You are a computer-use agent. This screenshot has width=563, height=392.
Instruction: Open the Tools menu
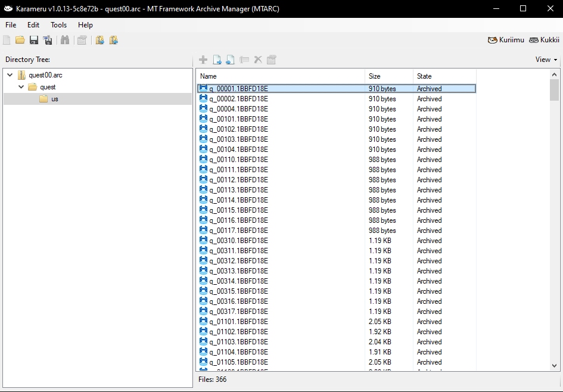[x=58, y=25]
